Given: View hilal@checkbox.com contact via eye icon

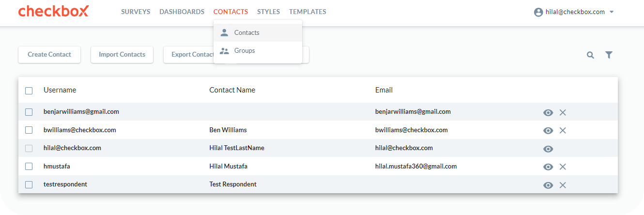Looking at the screenshot, I should pyautogui.click(x=548, y=149).
